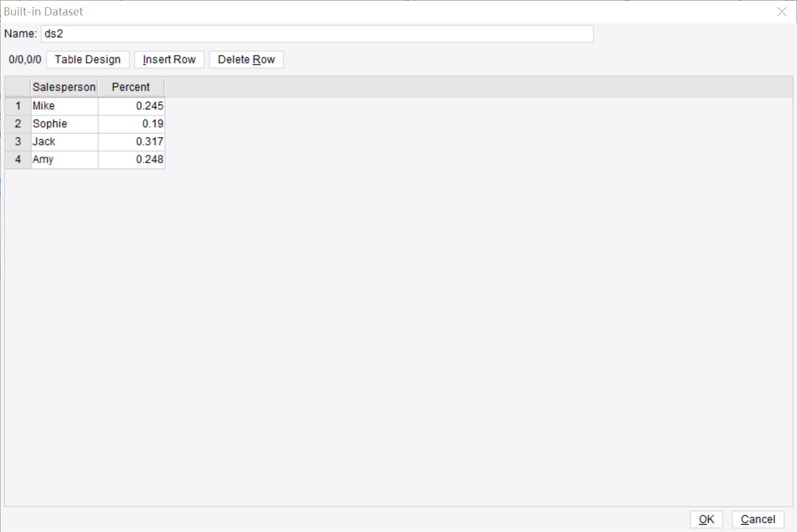Select the Amy cell
The height and width of the screenshot is (532, 797).
pos(64,160)
